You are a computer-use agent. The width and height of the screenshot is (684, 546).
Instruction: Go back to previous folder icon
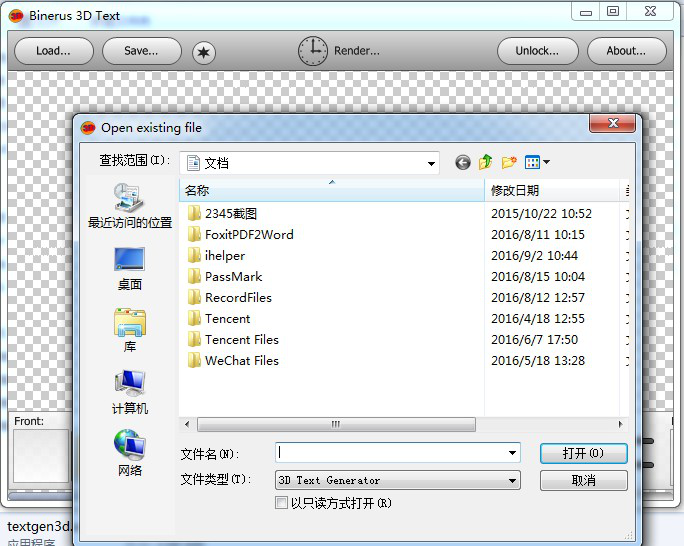(x=462, y=163)
